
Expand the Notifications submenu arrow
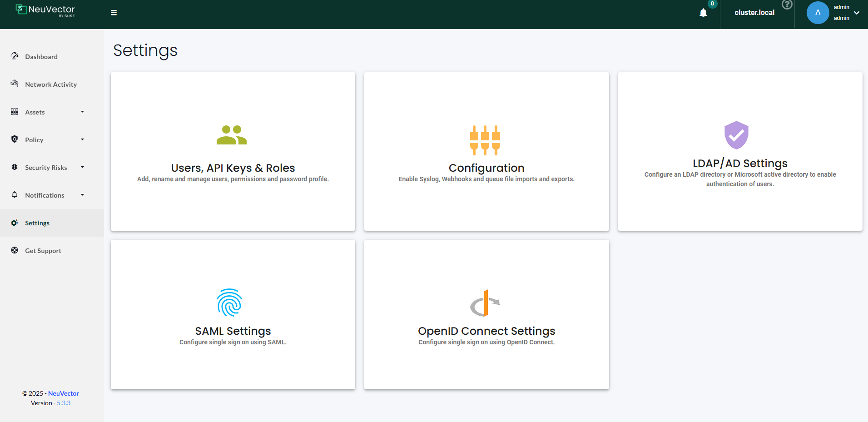[x=82, y=195]
